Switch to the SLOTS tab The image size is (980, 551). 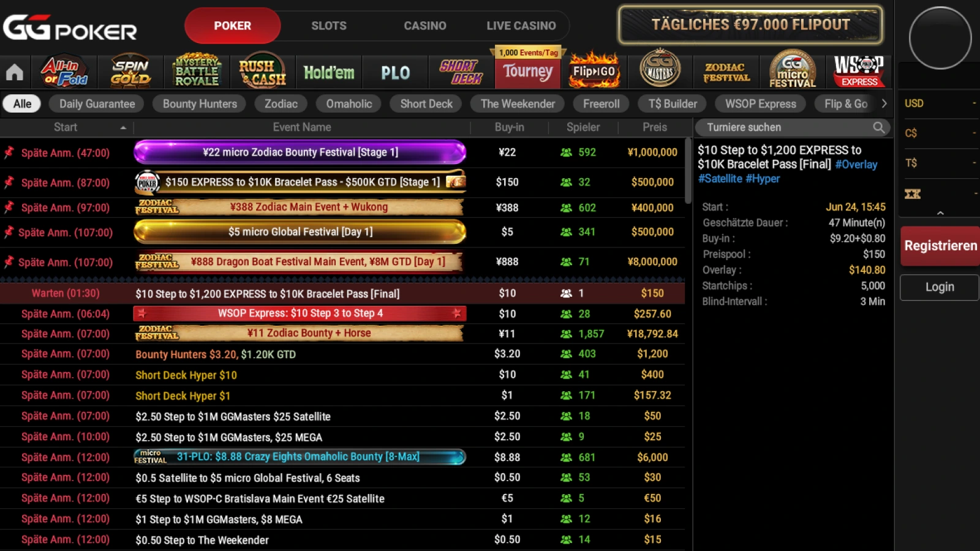329,26
